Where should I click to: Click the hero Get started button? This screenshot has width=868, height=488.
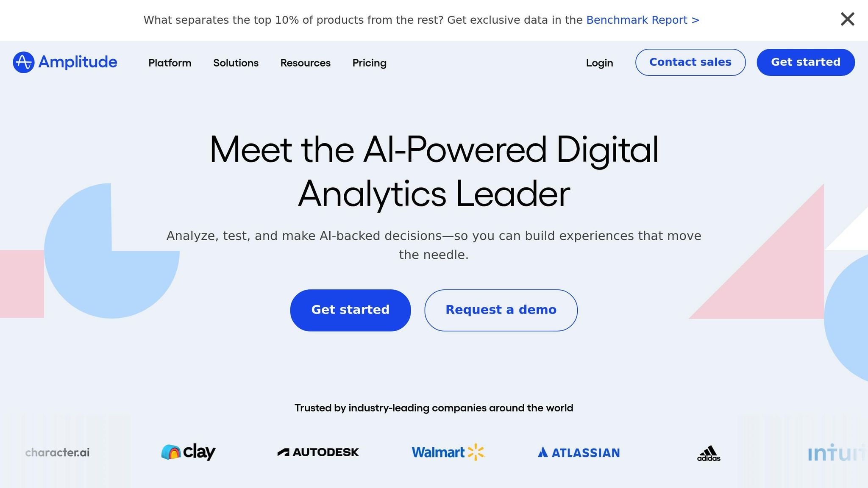(351, 310)
